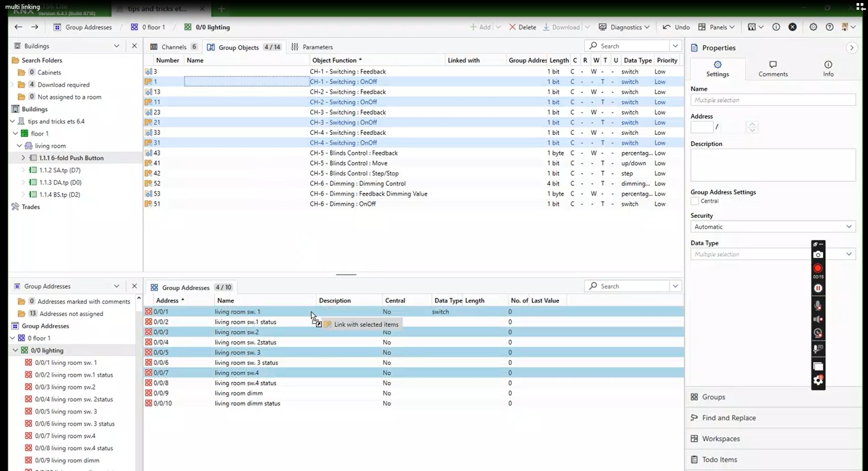Go forward with the right arrow icon

pos(35,27)
